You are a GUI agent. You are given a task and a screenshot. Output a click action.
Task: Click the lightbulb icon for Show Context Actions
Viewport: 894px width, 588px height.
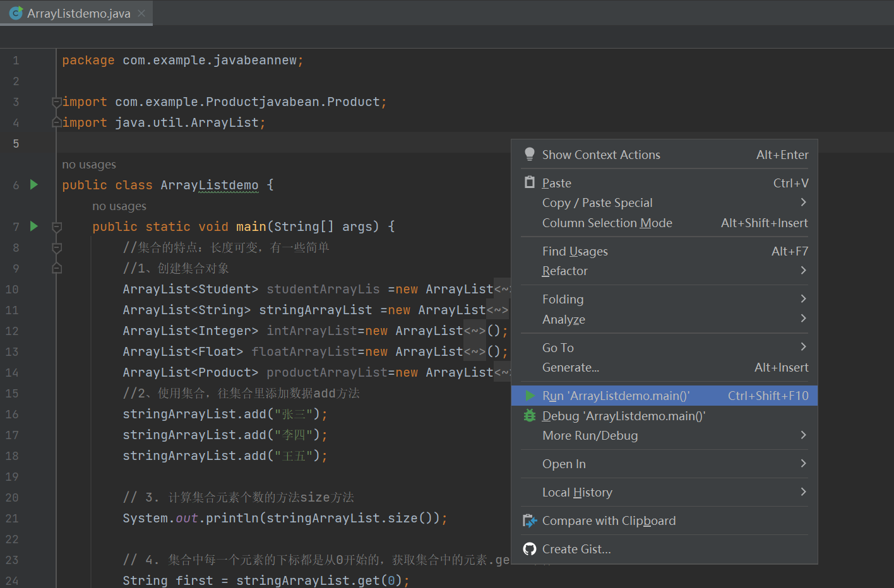(530, 155)
